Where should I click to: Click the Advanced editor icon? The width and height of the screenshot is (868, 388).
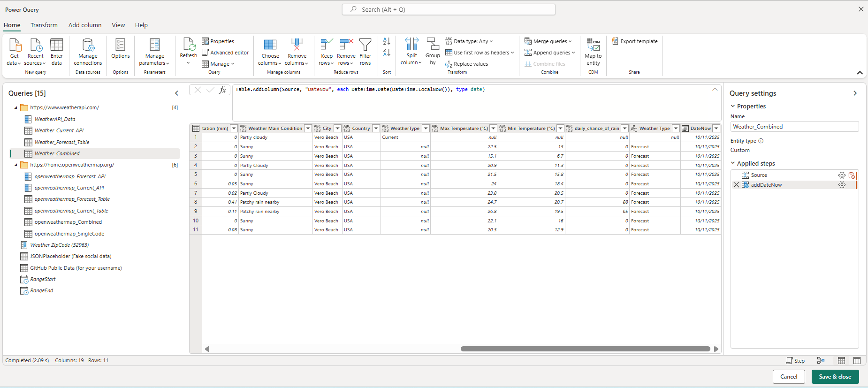[x=206, y=53]
